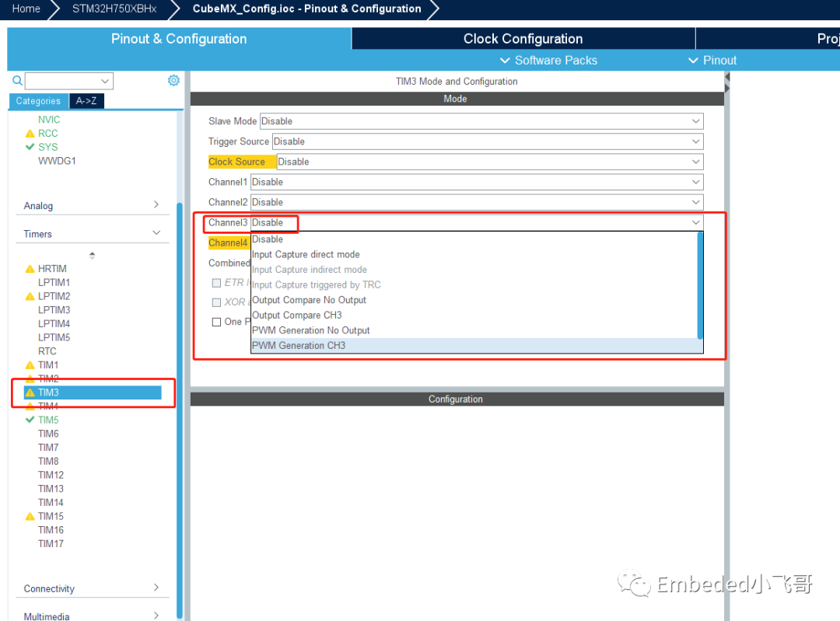Click in the peripheral search field

(63, 82)
